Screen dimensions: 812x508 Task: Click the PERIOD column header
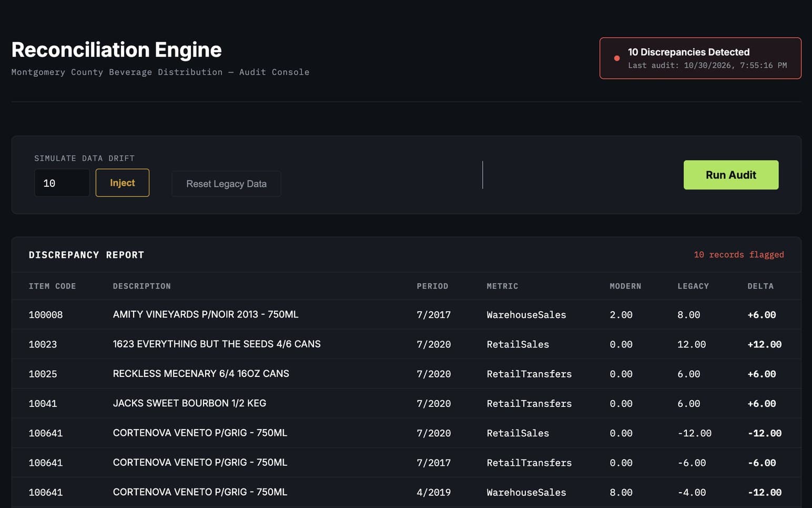432,286
